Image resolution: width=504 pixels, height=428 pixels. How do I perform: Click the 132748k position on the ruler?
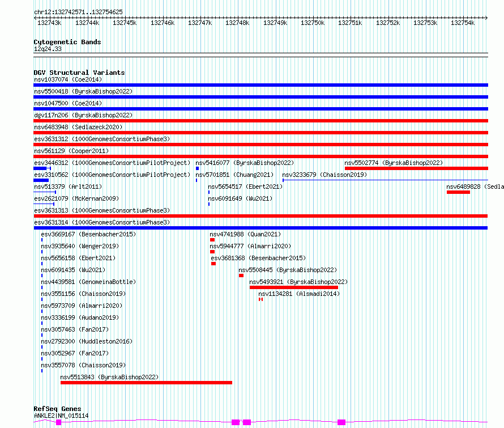point(237,23)
